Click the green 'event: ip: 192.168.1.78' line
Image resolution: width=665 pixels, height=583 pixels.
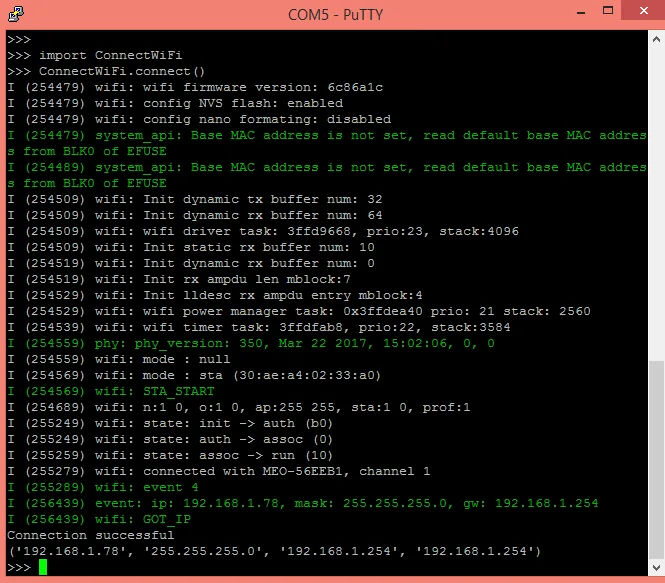coord(303,503)
